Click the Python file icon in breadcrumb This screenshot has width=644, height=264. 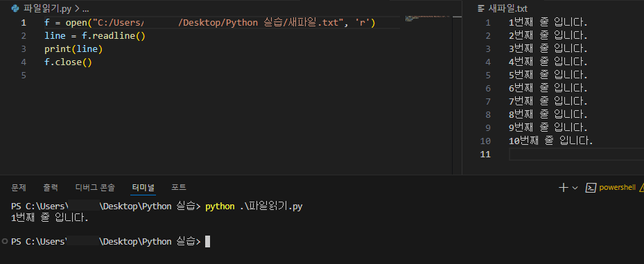(x=16, y=8)
